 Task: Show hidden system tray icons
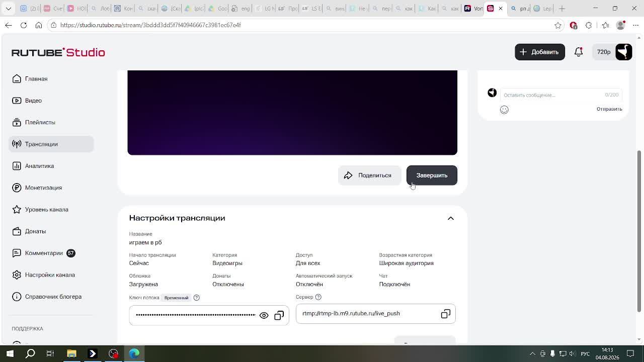coord(532,353)
